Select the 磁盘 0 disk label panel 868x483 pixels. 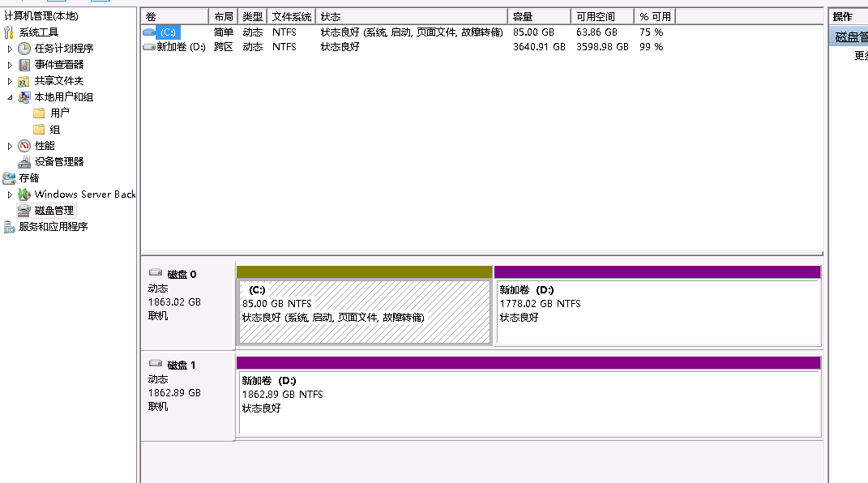click(x=188, y=306)
